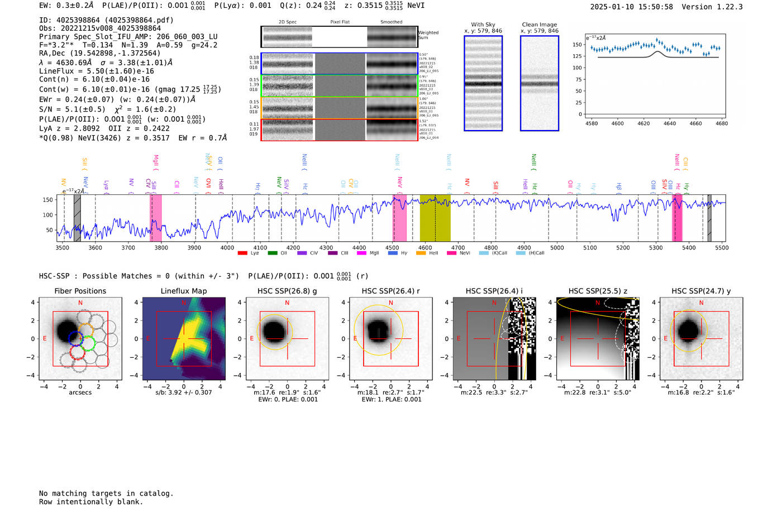
Task: Click the green-framed 2D spectrum row
Action: [x=340, y=86]
